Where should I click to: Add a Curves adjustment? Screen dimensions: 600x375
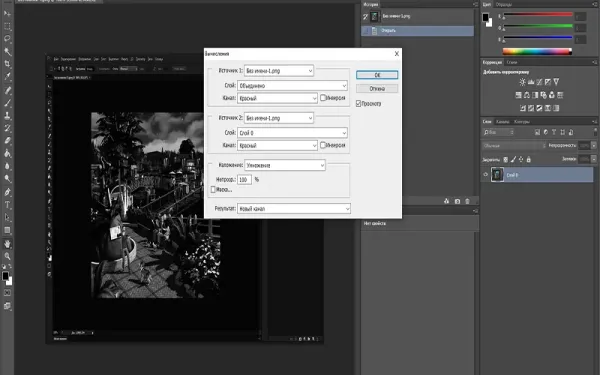coord(539,82)
